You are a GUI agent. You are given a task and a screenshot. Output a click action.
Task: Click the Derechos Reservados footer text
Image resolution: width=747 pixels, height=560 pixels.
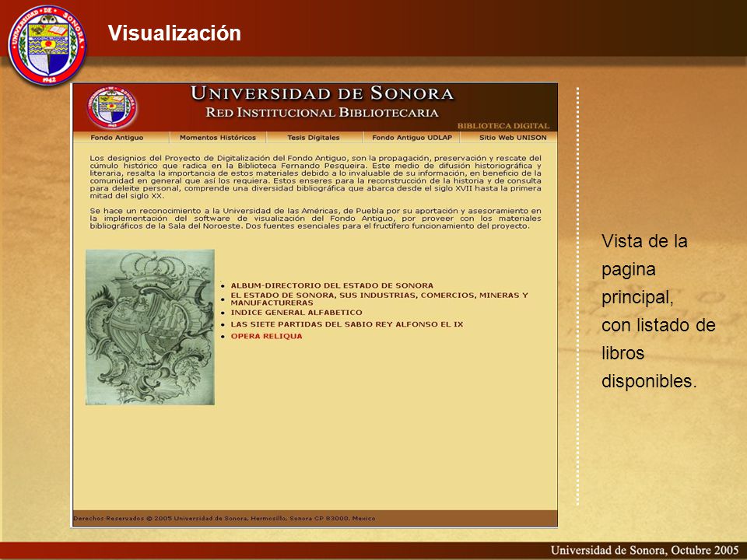[x=224, y=518]
